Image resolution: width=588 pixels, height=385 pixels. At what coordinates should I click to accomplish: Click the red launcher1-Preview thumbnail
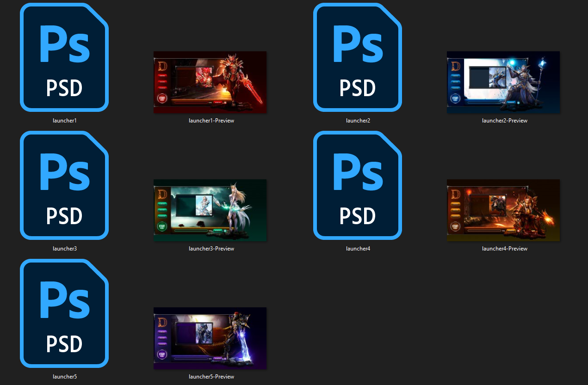tap(210, 82)
